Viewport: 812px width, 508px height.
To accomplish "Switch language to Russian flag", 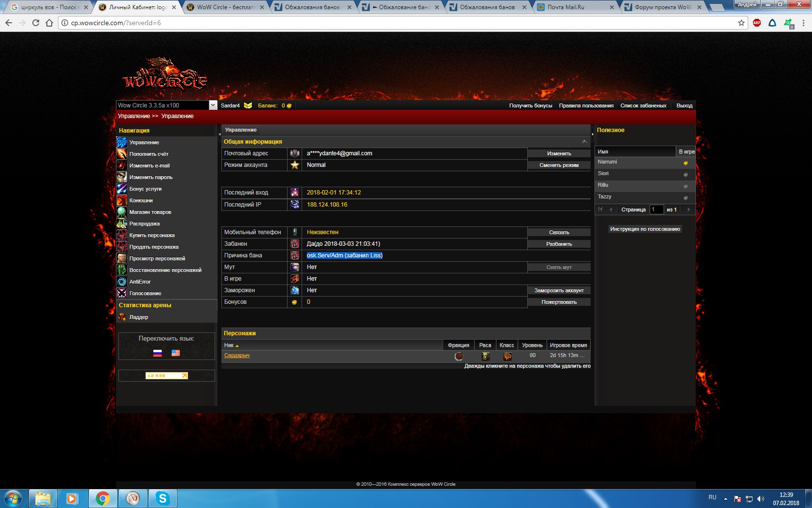I will [158, 353].
